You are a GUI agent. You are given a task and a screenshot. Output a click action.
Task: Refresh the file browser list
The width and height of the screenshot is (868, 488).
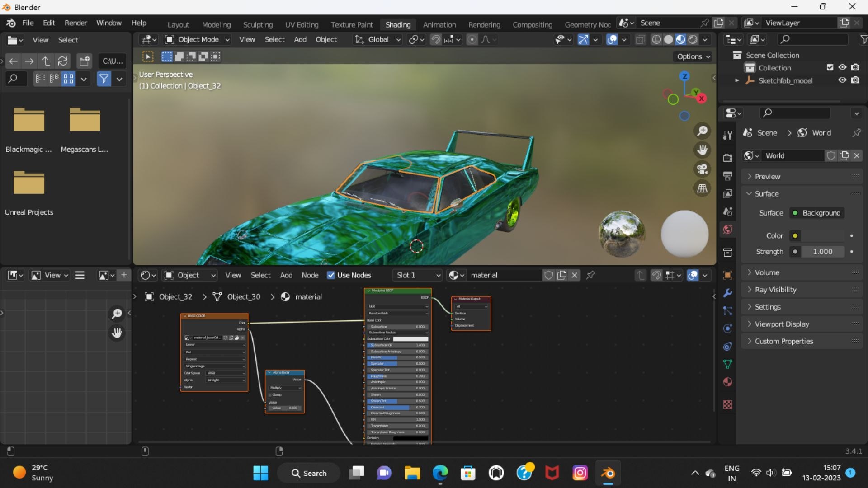63,61
